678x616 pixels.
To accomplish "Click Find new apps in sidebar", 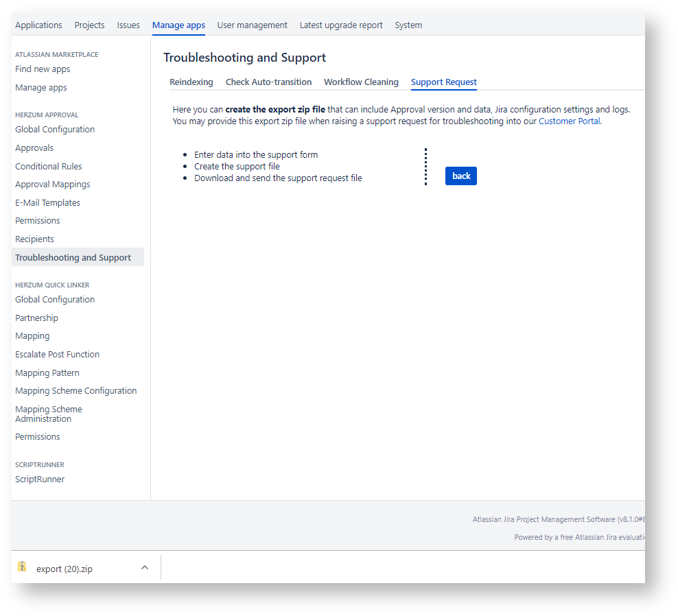I will pyautogui.click(x=43, y=69).
